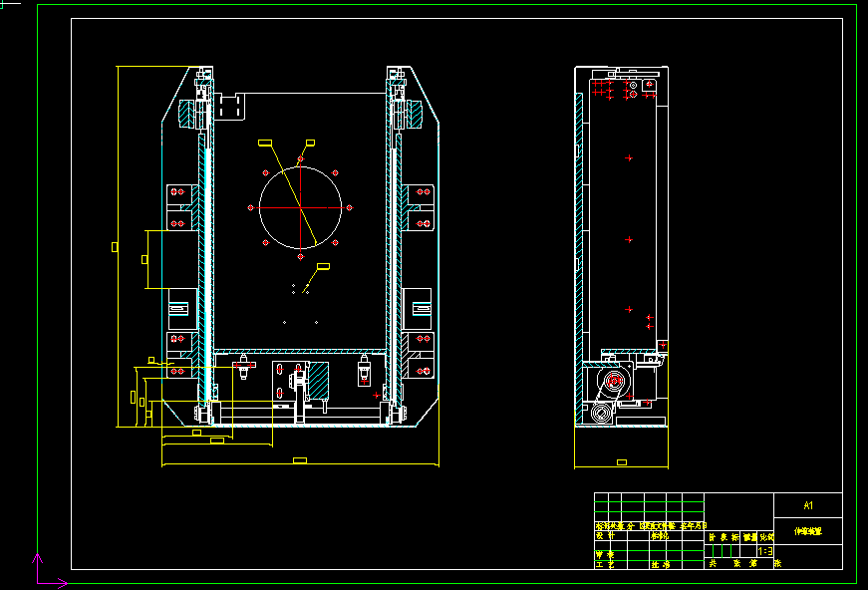Pick the overall height dimension text left of front view
The image size is (868, 590).
point(115,247)
